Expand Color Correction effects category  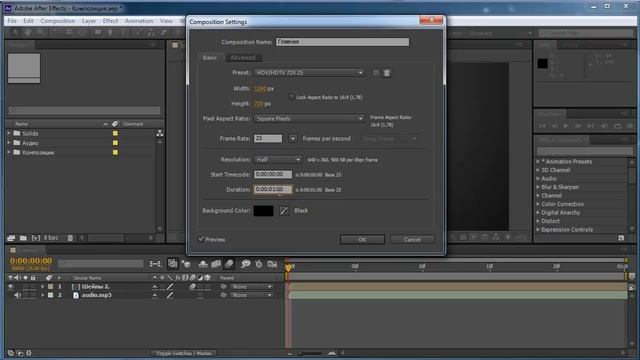click(x=538, y=204)
